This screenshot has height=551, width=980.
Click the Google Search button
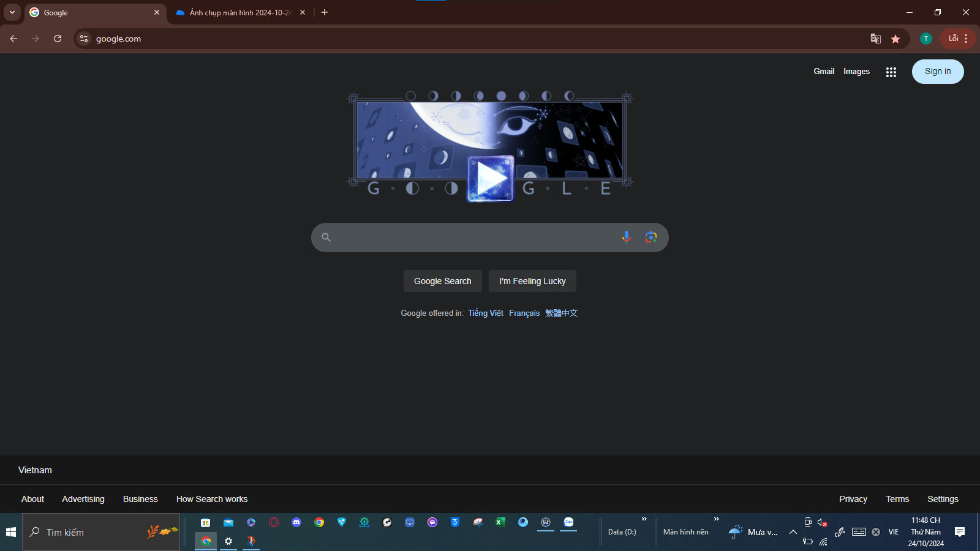443,281
